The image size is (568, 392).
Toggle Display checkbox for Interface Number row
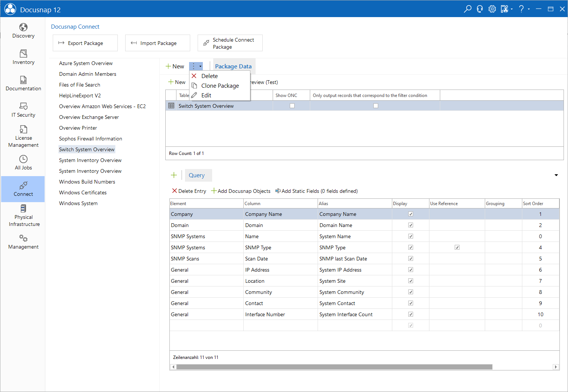(x=410, y=314)
